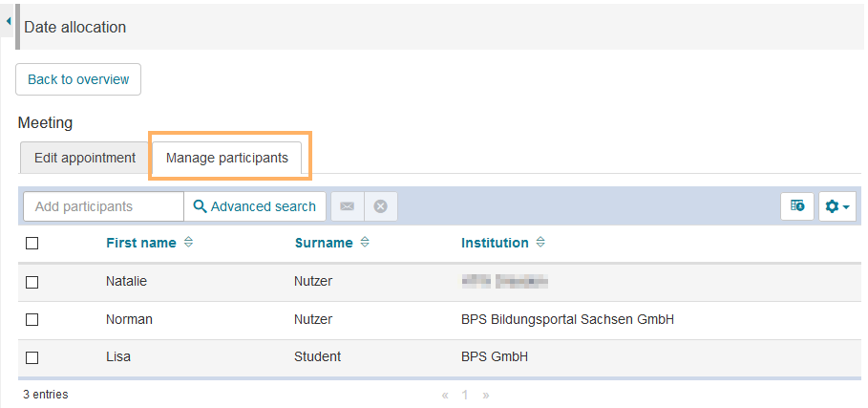Sort by First name arrows icon

pos(188,243)
